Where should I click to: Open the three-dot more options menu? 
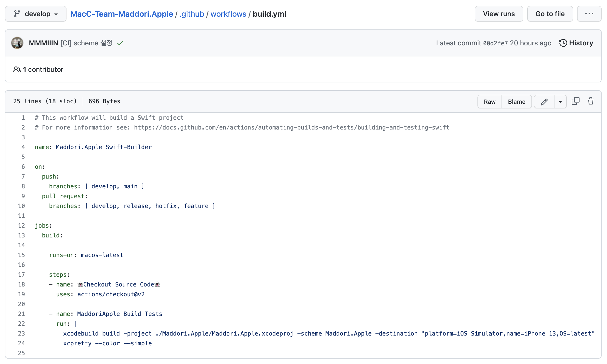coord(589,14)
